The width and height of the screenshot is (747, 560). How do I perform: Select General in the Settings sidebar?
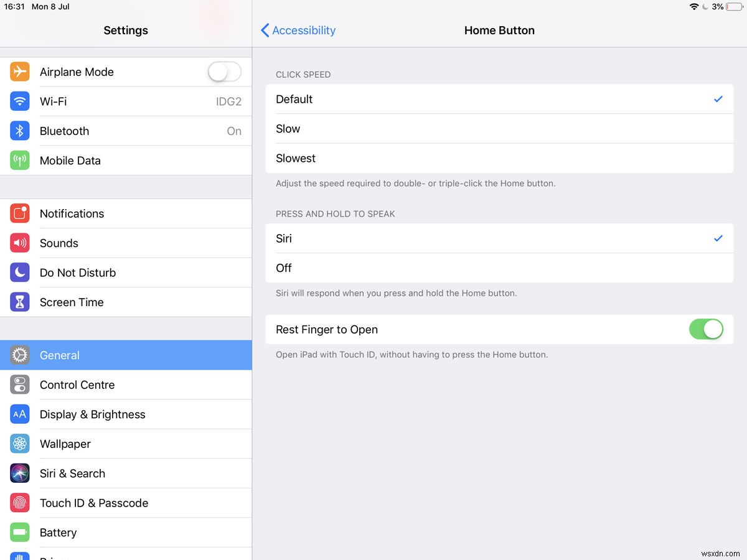coord(59,355)
